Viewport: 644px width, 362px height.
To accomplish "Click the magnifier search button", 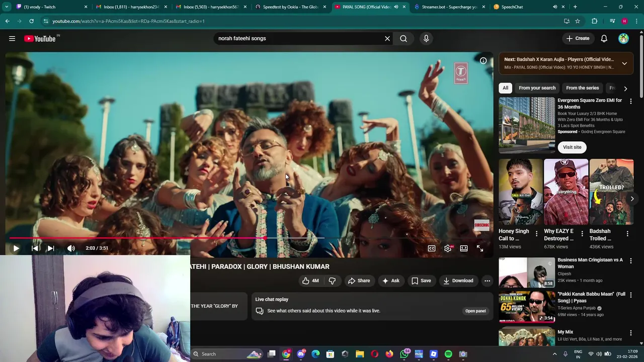I will click(404, 38).
